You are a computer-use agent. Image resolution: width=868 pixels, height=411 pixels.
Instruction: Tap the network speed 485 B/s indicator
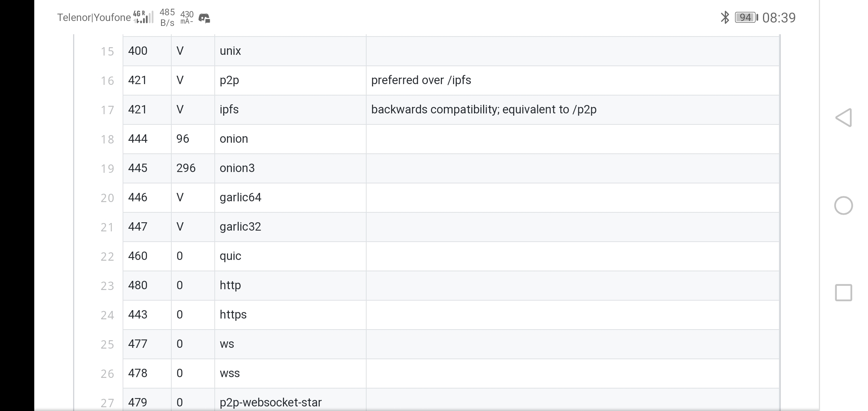pos(167,18)
